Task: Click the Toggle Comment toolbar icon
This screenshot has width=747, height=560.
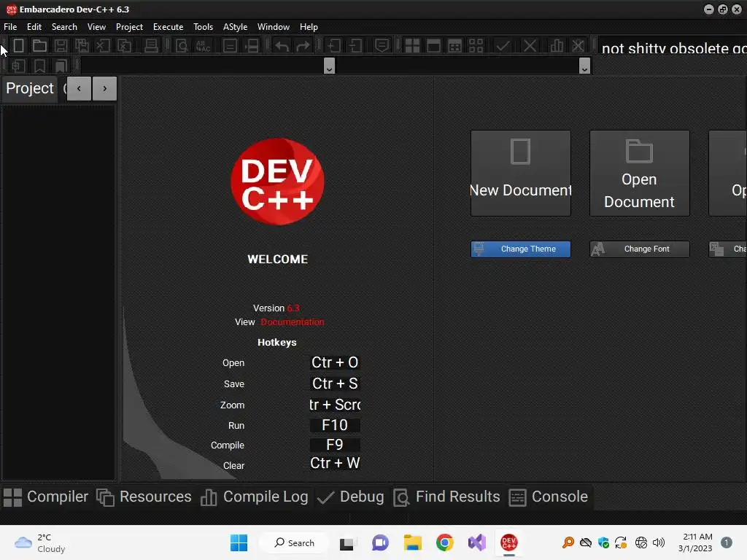Action: click(x=382, y=46)
